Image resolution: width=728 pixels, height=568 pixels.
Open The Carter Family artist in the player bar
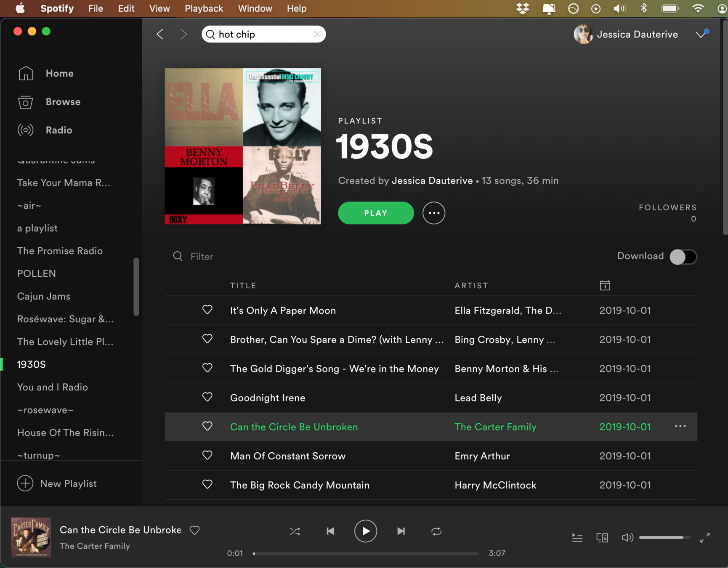[95, 546]
